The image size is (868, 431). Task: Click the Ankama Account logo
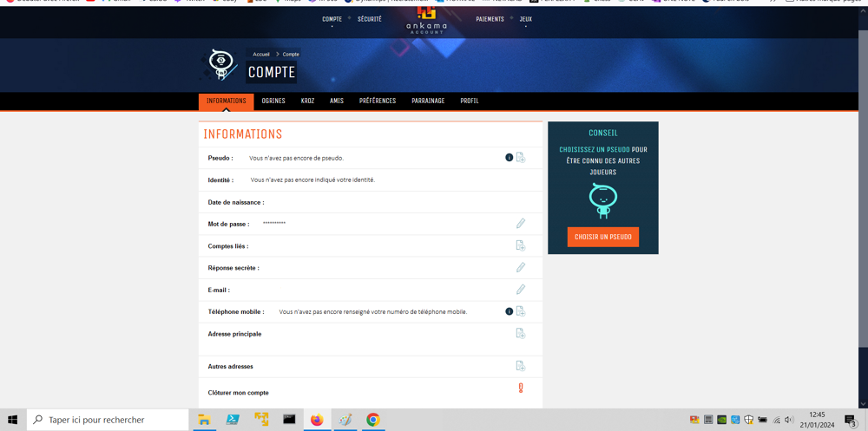click(426, 20)
